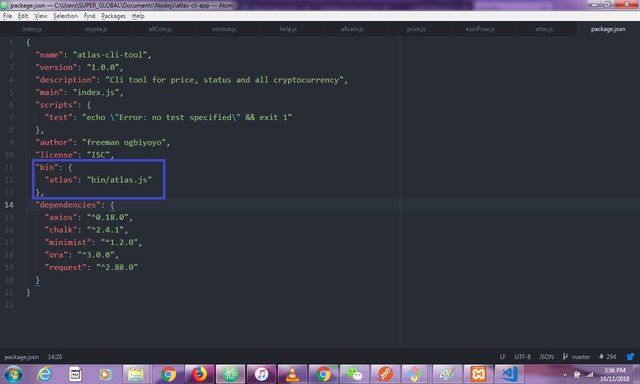The height and width of the screenshot is (384, 640).
Task: Click the "bin/atlas.js" value
Action: (119, 180)
